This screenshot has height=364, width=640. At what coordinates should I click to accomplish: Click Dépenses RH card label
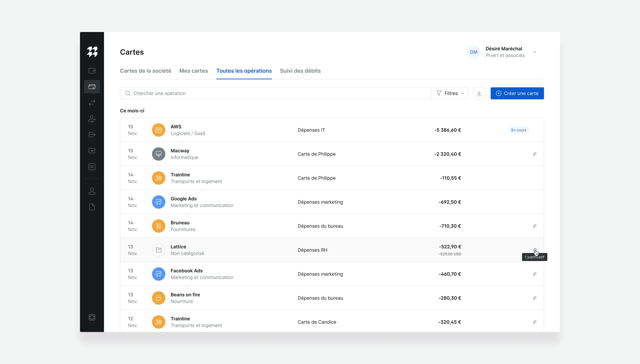(312, 250)
